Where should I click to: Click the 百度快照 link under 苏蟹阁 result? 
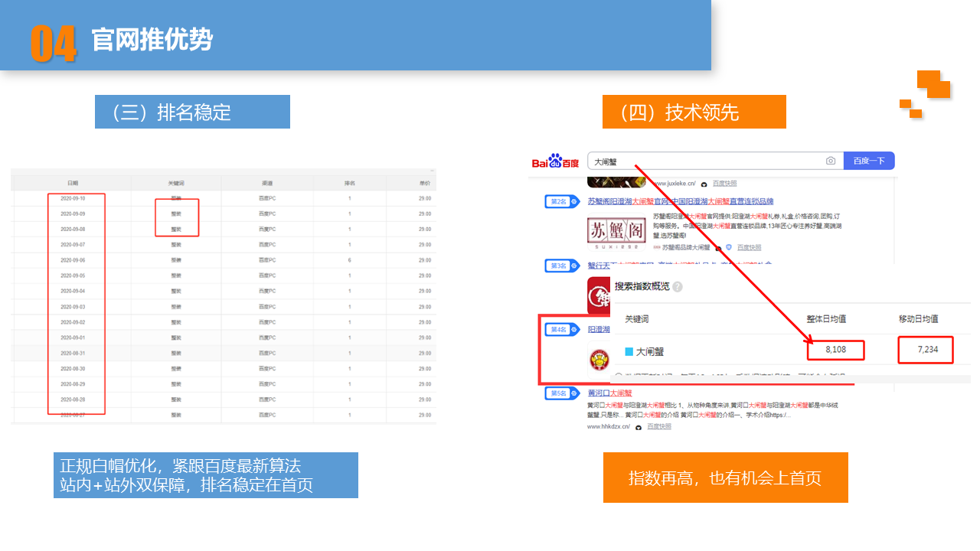(x=748, y=247)
